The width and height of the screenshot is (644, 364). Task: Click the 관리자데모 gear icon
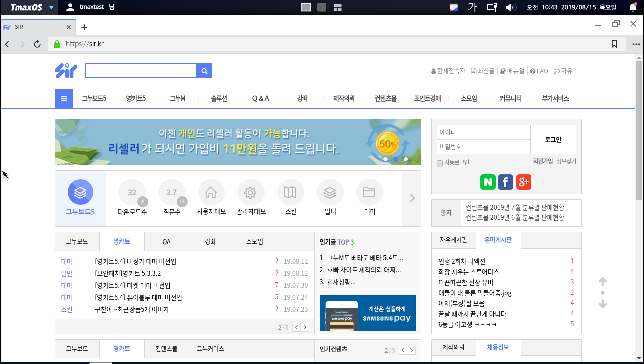[250, 192]
